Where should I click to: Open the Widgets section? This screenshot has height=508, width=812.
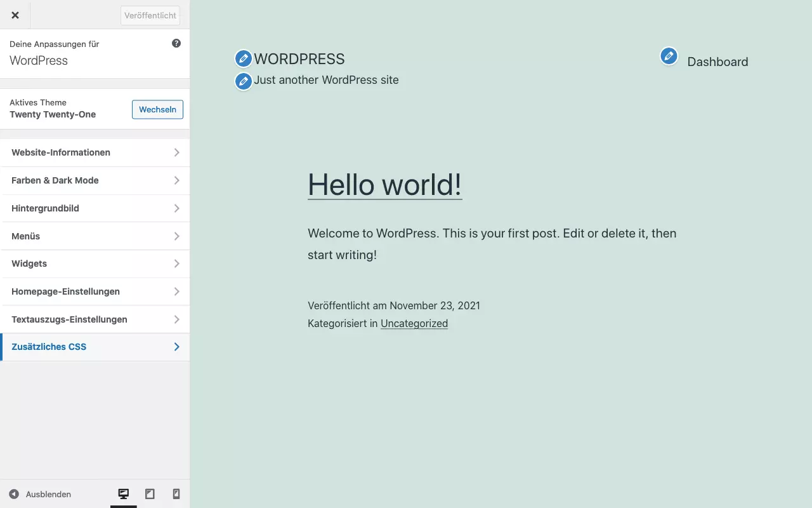[95, 264]
